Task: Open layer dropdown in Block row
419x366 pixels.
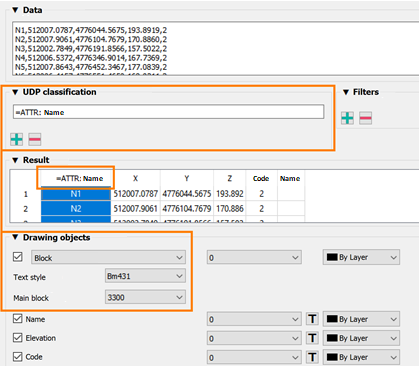Action: (x=254, y=257)
